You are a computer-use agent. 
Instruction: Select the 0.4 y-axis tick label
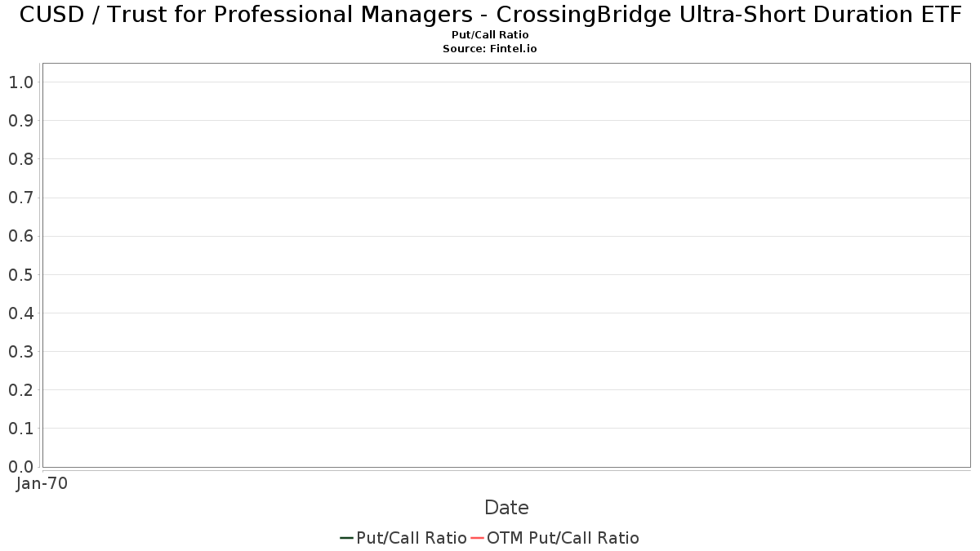[x=20, y=313]
